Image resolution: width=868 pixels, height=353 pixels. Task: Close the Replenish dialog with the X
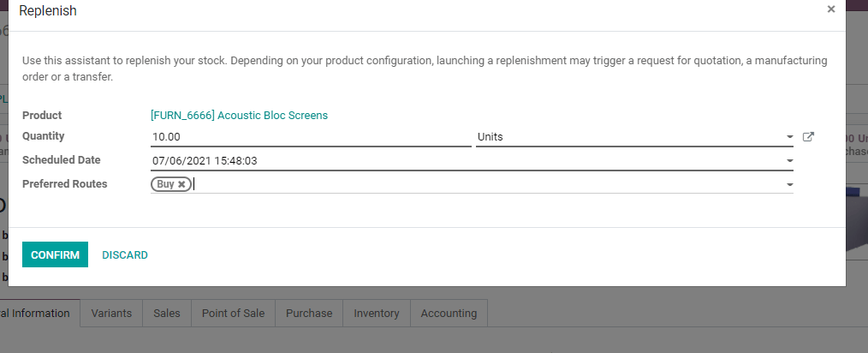point(830,9)
